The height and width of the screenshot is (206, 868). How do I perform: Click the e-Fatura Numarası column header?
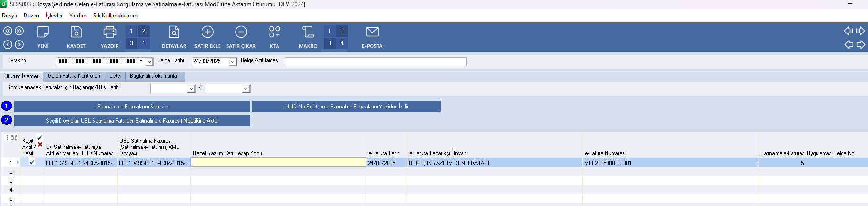(x=670, y=145)
